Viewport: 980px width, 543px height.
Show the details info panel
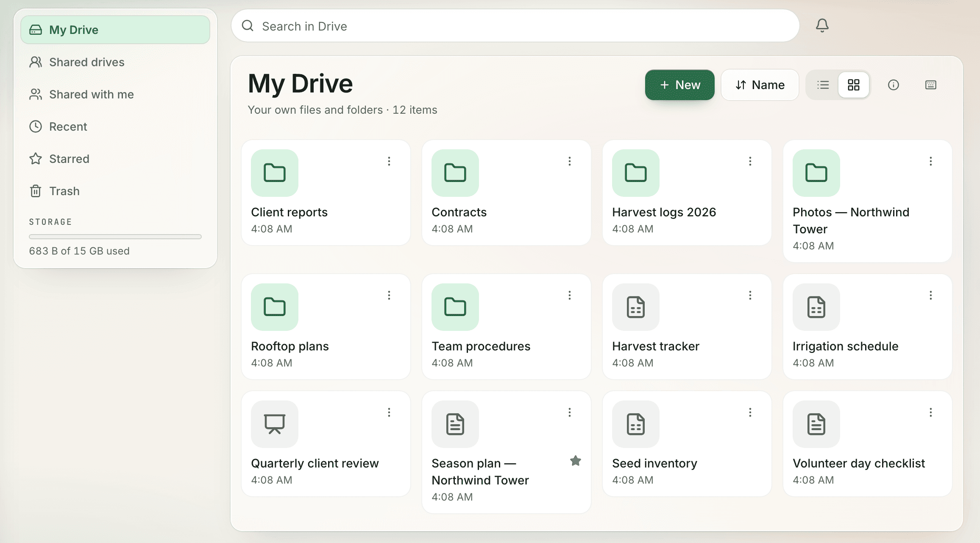(893, 85)
